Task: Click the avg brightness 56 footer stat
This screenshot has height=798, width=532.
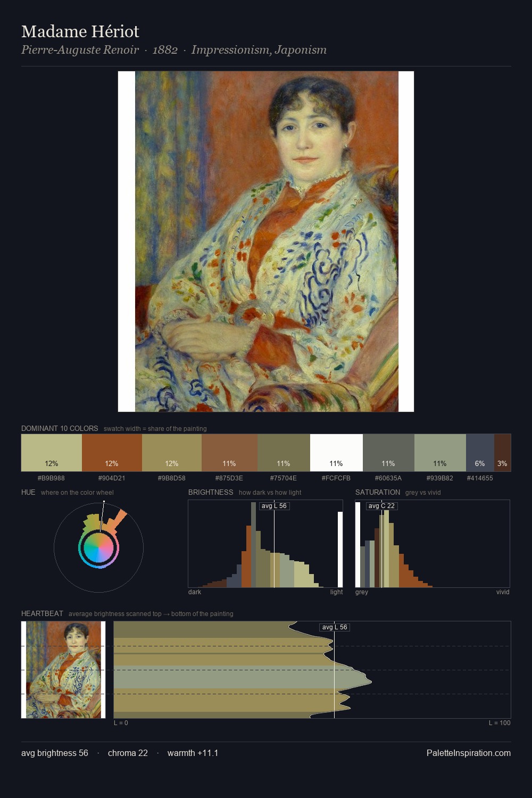Action: (55, 753)
